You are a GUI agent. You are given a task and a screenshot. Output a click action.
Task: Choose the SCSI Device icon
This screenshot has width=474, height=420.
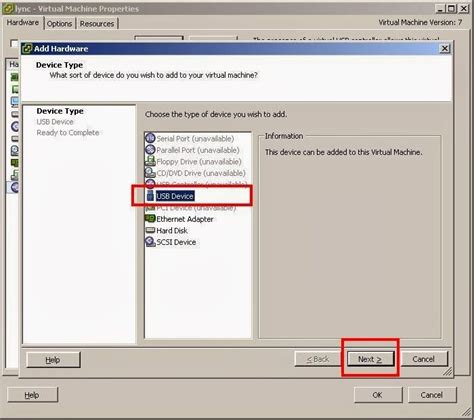[150, 242]
